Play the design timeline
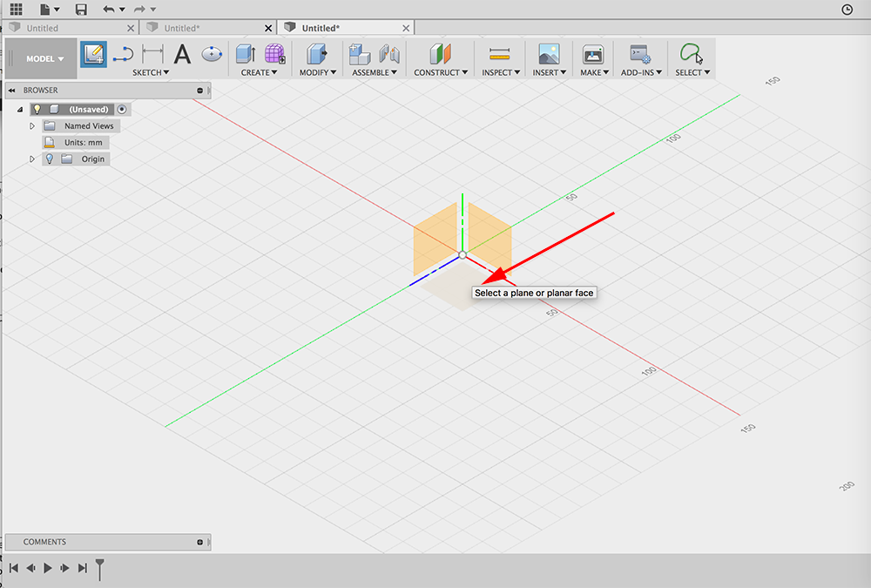871x588 pixels. pyautogui.click(x=48, y=567)
